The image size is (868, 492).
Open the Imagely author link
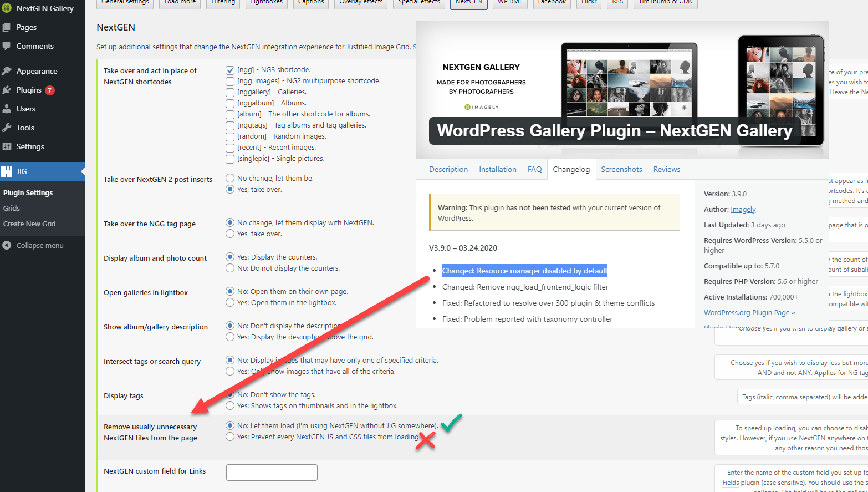(x=743, y=210)
